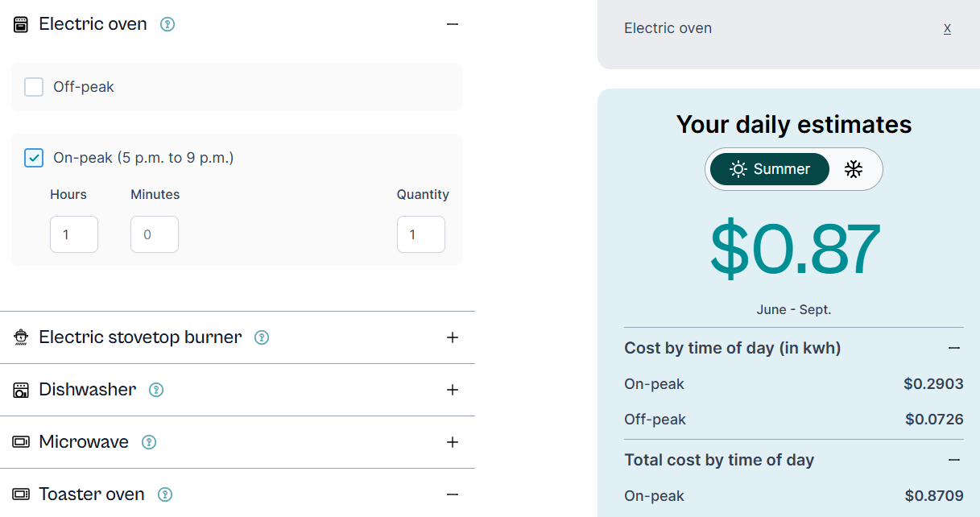This screenshot has height=517, width=980.
Task: Collapse the Electric oven section
Action: [x=453, y=24]
